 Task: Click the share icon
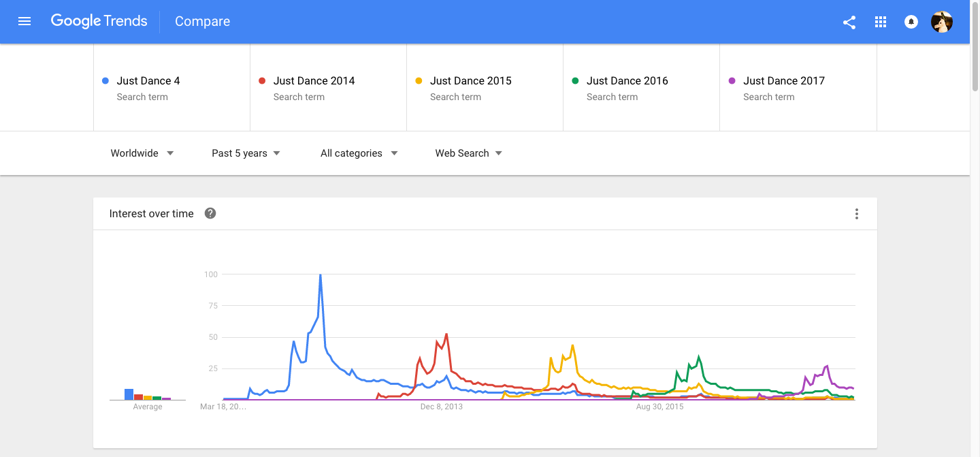849,22
